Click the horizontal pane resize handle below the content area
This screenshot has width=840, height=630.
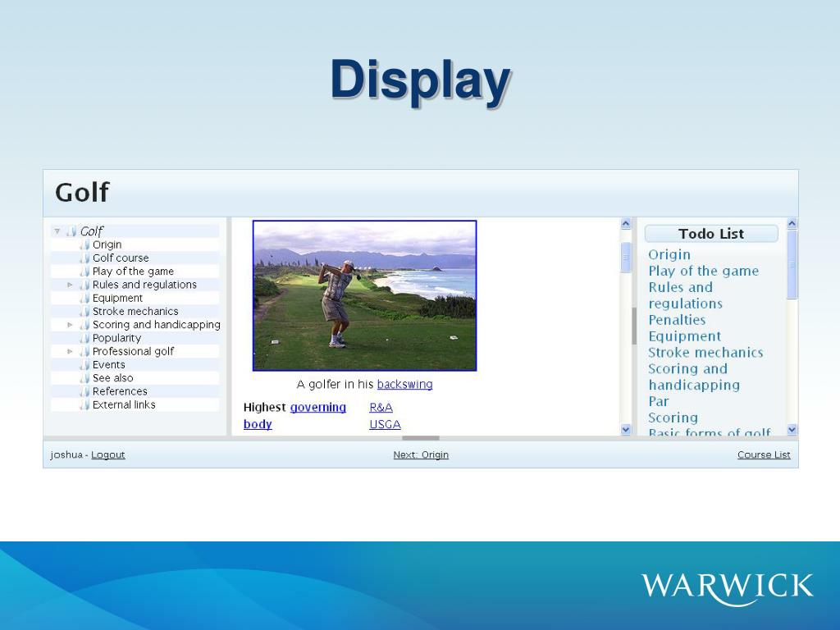[421, 438]
